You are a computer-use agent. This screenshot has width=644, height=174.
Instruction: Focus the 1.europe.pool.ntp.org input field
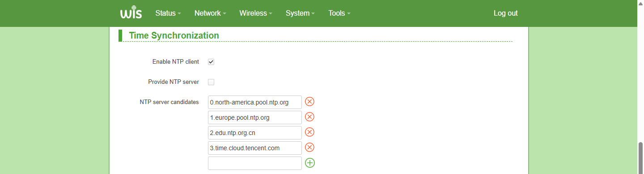point(255,117)
